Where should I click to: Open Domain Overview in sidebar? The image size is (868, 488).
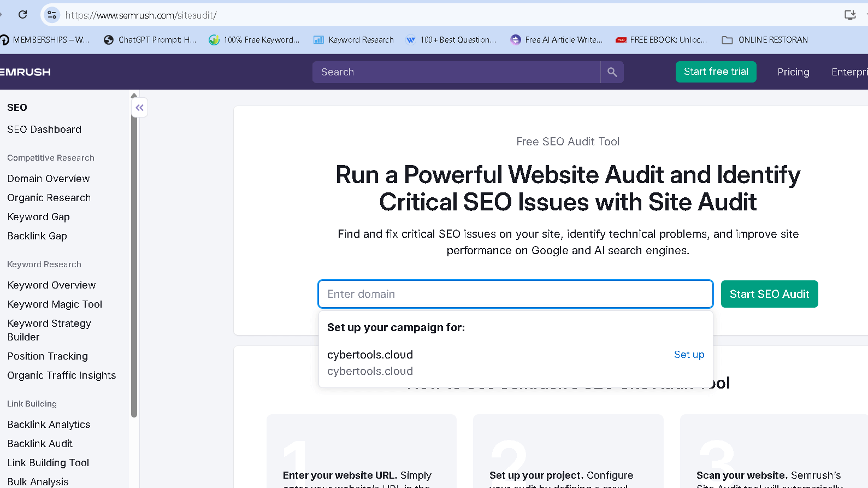(x=49, y=179)
